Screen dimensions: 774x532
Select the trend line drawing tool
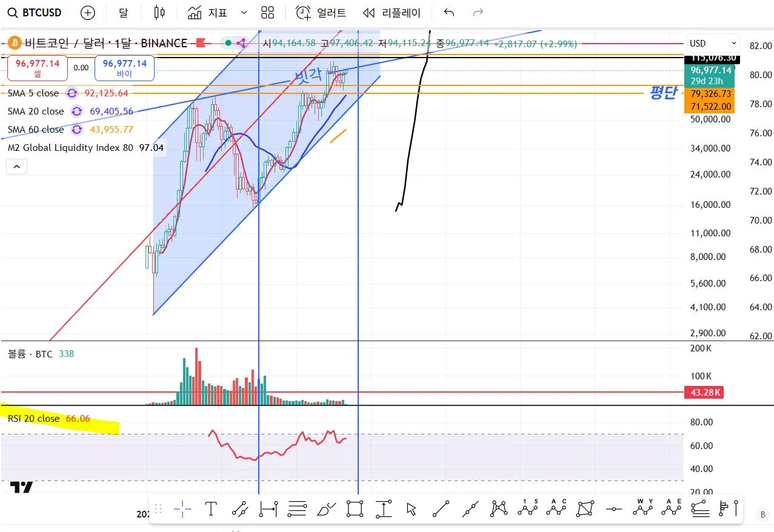click(441, 509)
